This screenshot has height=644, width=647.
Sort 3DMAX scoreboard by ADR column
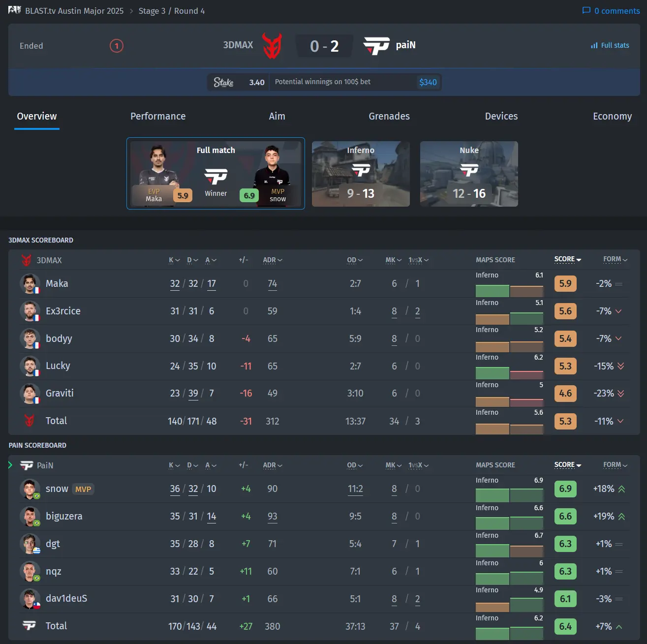click(x=273, y=260)
